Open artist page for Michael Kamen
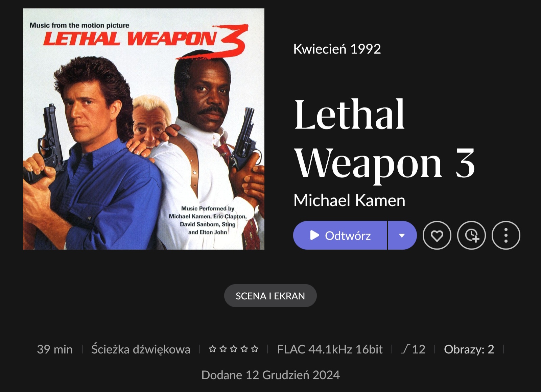 pyautogui.click(x=349, y=200)
